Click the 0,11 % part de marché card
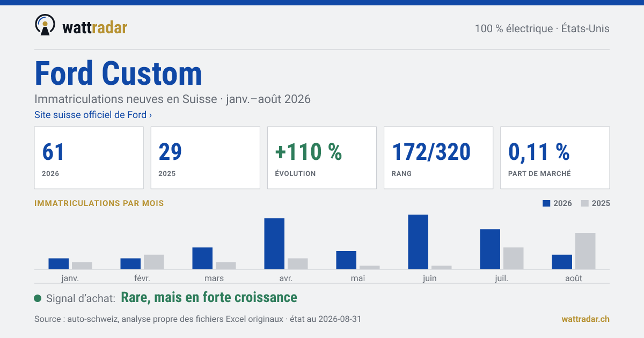Image resolution: width=644 pixels, height=338 pixels. point(555,158)
